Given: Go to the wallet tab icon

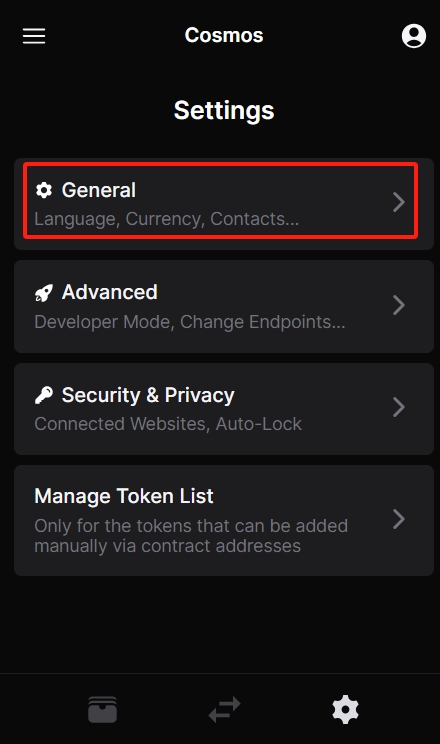Looking at the screenshot, I should (102, 709).
